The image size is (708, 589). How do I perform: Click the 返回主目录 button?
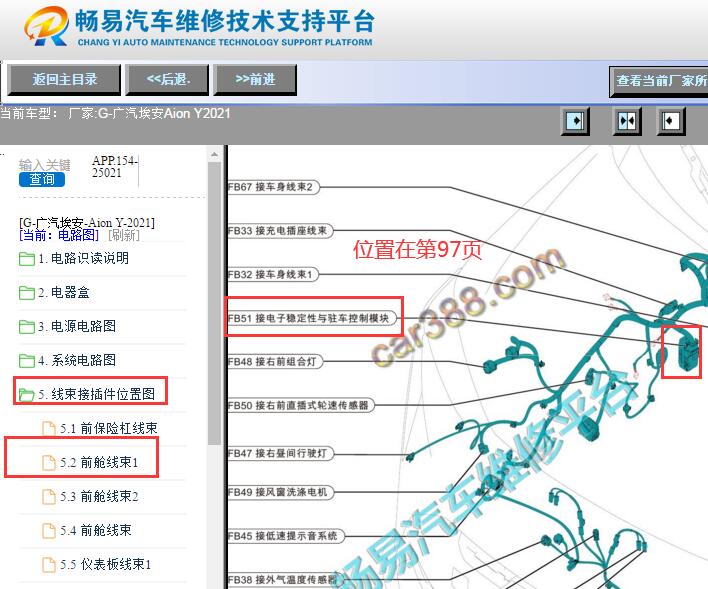click(64, 79)
